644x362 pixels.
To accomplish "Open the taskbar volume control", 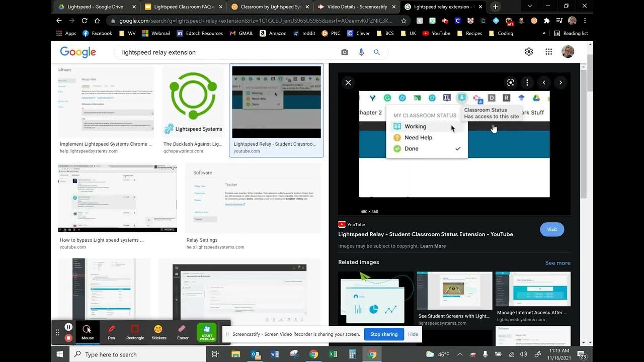I will click(x=523, y=354).
